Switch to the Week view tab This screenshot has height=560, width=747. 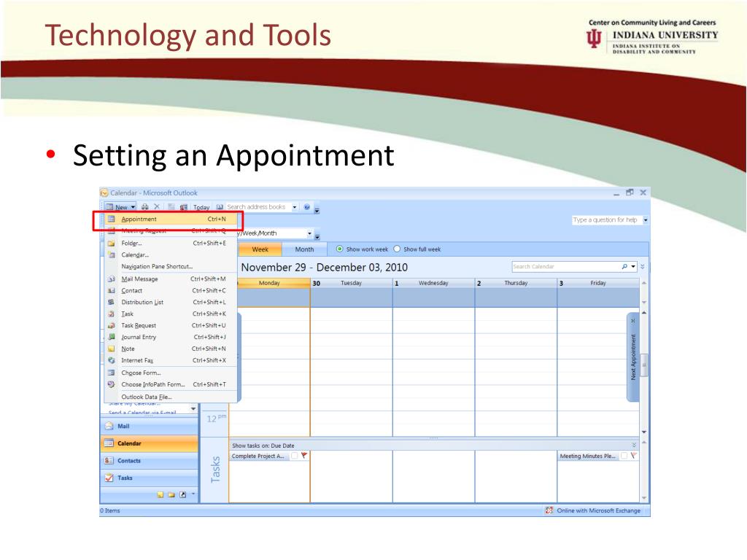260,249
